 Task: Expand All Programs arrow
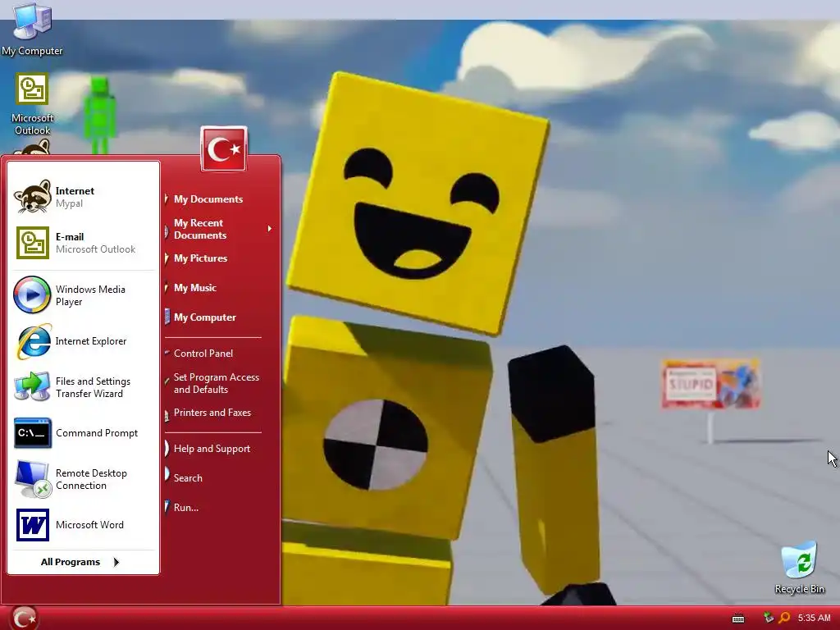[116, 562]
